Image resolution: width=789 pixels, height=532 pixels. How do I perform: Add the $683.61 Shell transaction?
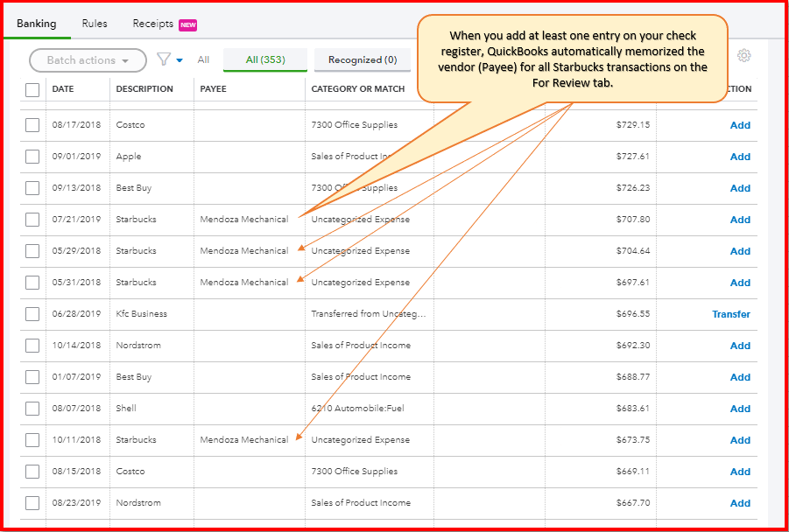(x=740, y=409)
